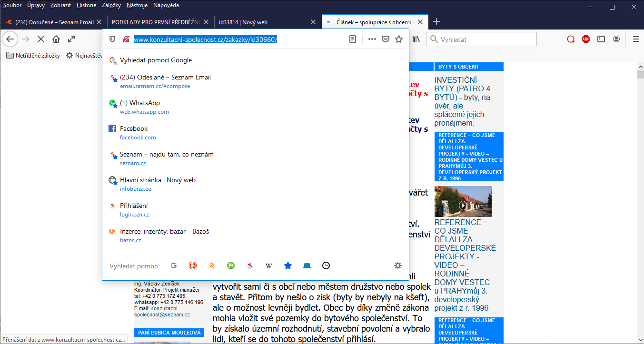Click the Home button in the toolbar
This screenshot has height=344, width=644.
56,39
